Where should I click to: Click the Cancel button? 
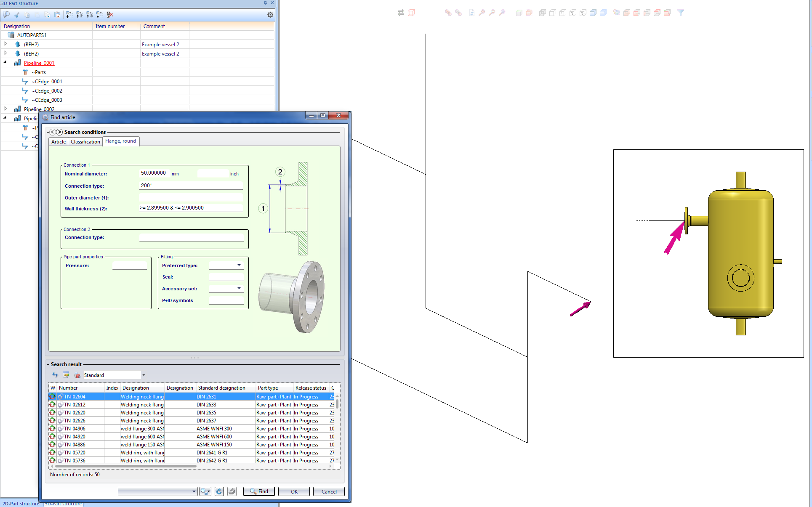coord(329,491)
